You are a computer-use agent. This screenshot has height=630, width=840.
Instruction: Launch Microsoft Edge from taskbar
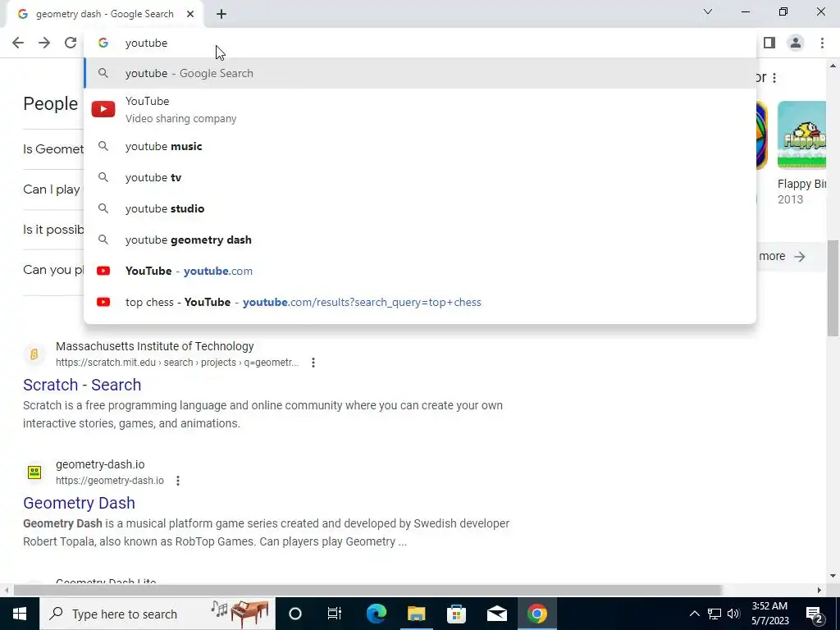click(x=376, y=614)
